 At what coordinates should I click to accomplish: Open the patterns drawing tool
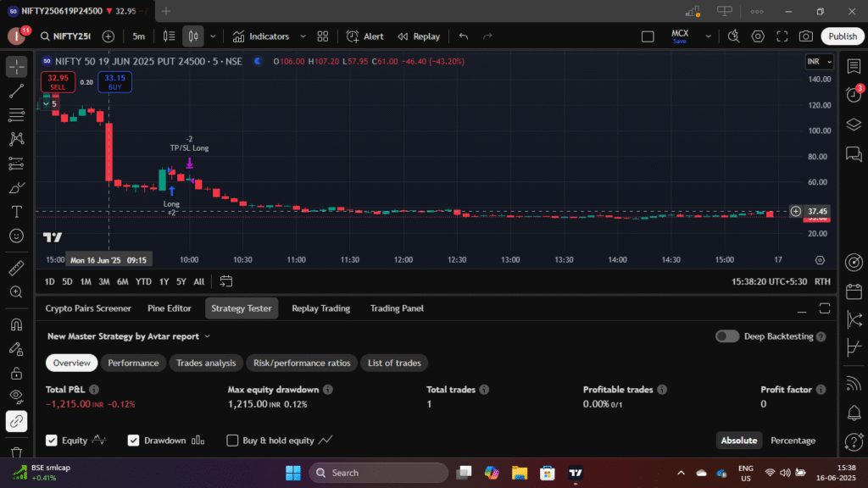pyautogui.click(x=17, y=139)
